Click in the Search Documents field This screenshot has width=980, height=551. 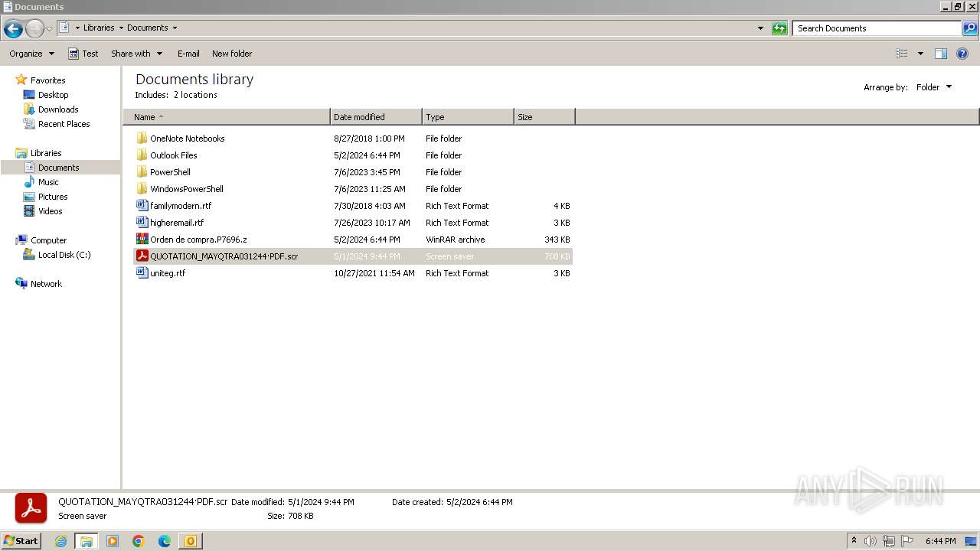(877, 28)
